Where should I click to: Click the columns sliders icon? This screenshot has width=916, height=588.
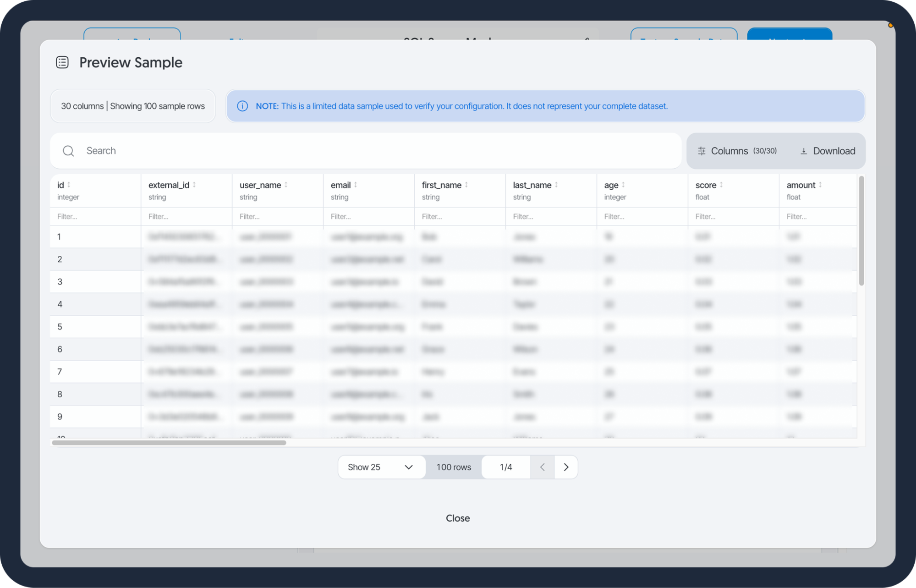(x=702, y=151)
